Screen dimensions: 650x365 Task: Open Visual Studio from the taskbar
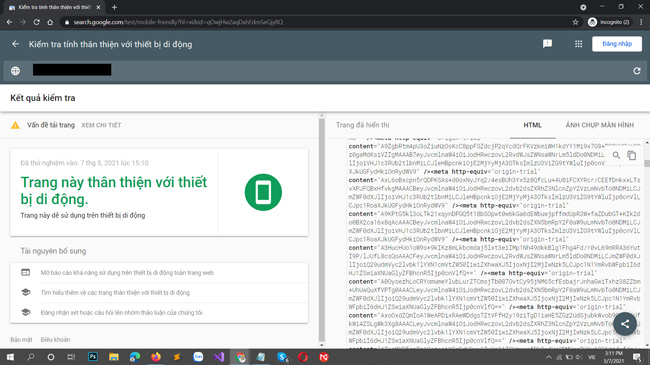[219, 357]
